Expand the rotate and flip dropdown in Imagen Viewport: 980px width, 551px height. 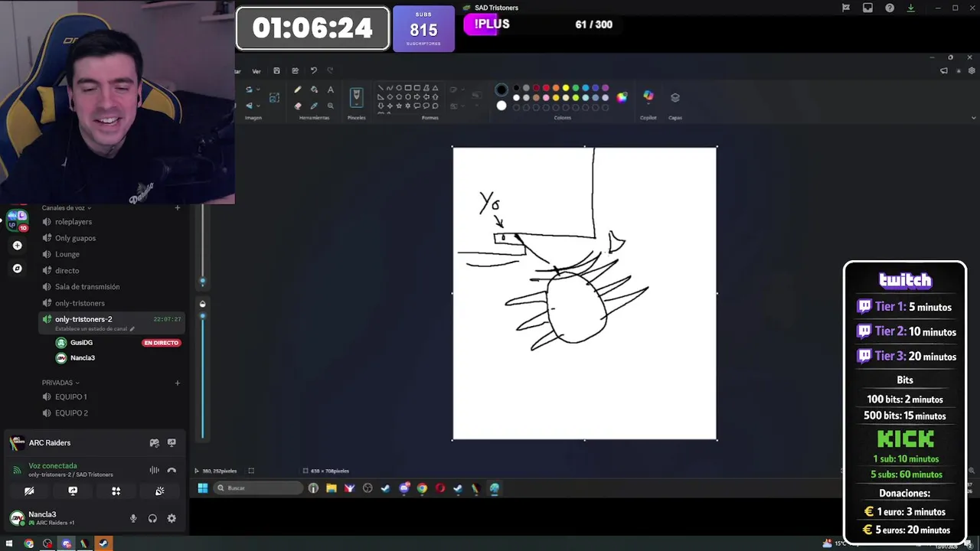click(x=258, y=89)
